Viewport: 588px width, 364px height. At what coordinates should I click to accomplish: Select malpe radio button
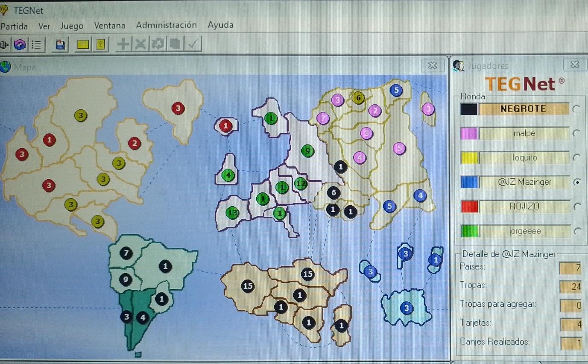[x=577, y=134]
